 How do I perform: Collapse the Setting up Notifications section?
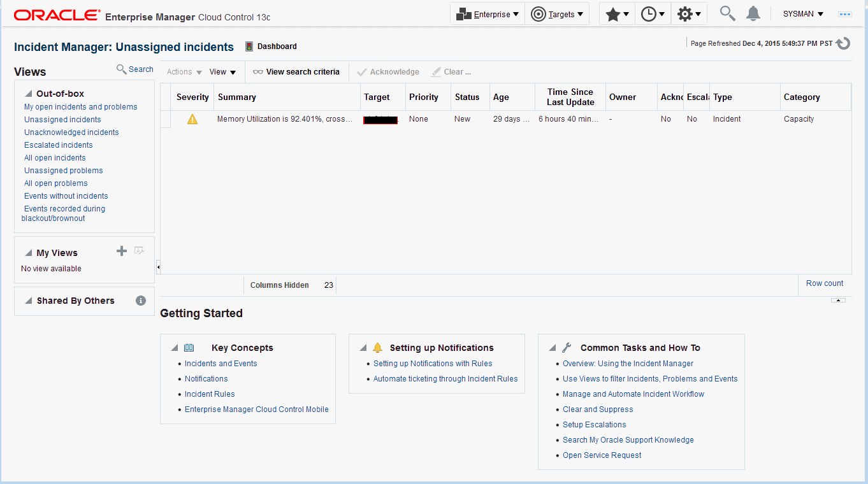click(x=363, y=348)
